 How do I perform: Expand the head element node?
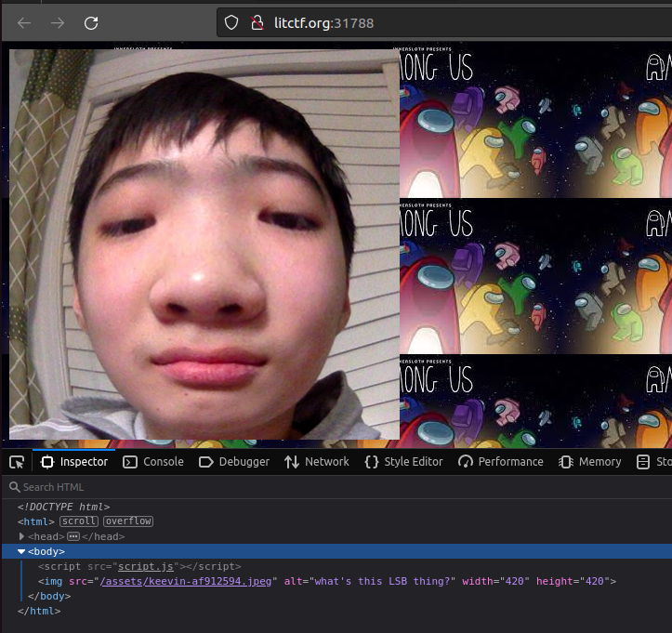21,537
